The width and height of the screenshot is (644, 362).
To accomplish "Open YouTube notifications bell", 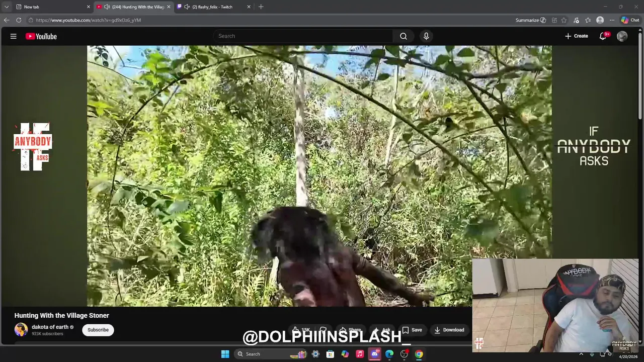I will 603,36.
